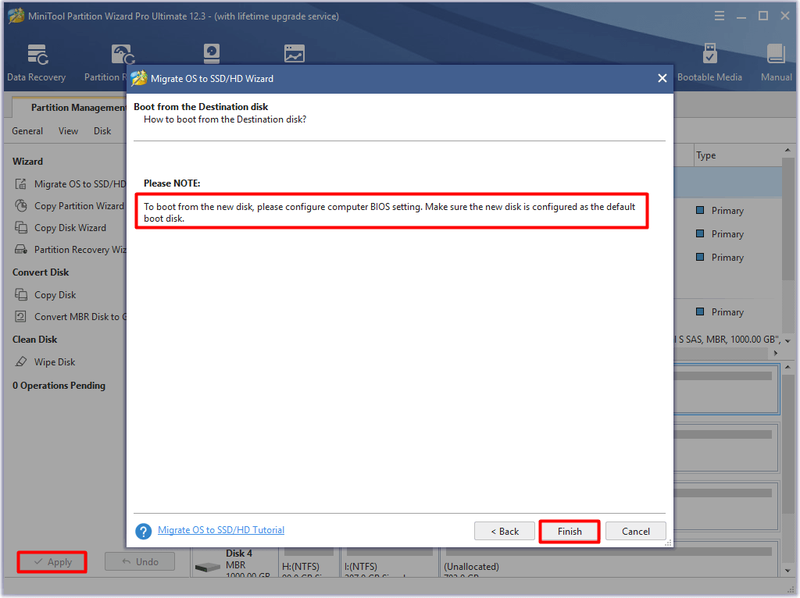Image resolution: width=800 pixels, height=598 pixels.
Task: Go back with the Back button
Action: (505, 531)
